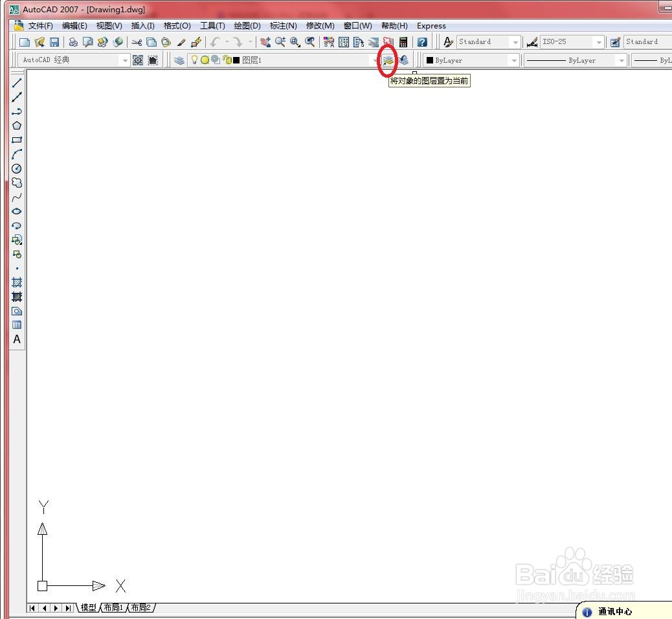
Task: Open the ByLayer color dropdown
Action: (x=514, y=60)
